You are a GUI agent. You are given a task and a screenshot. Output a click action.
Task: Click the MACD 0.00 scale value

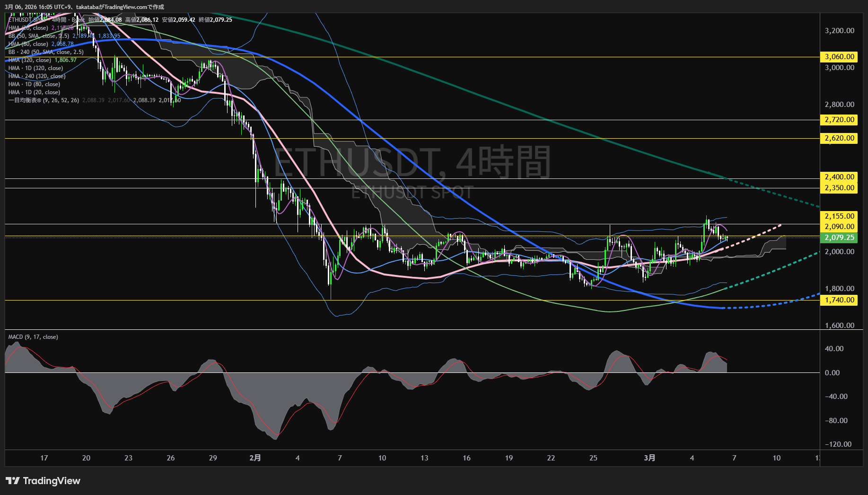click(x=832, y=373)
